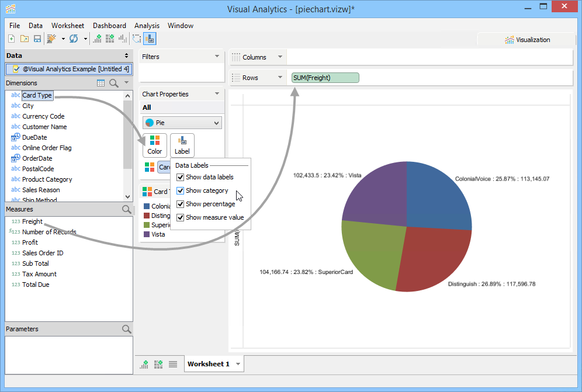Search parameters with the magnifier icon
This screenshot has width=582, height=392.
pos(127,329)
